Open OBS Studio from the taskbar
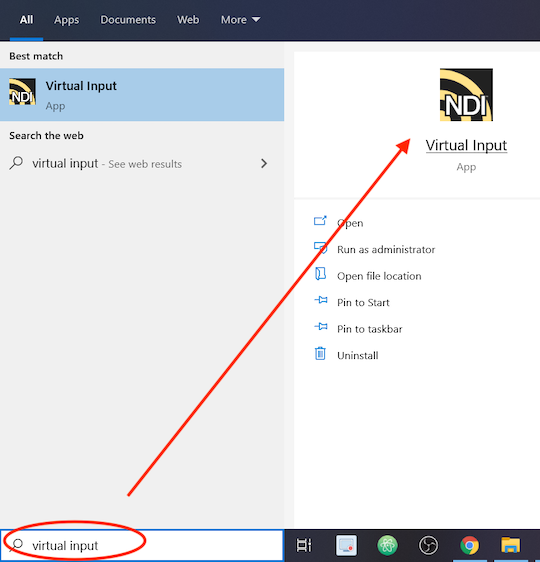The width and height of the screenshot is (540, 562). 428,545
